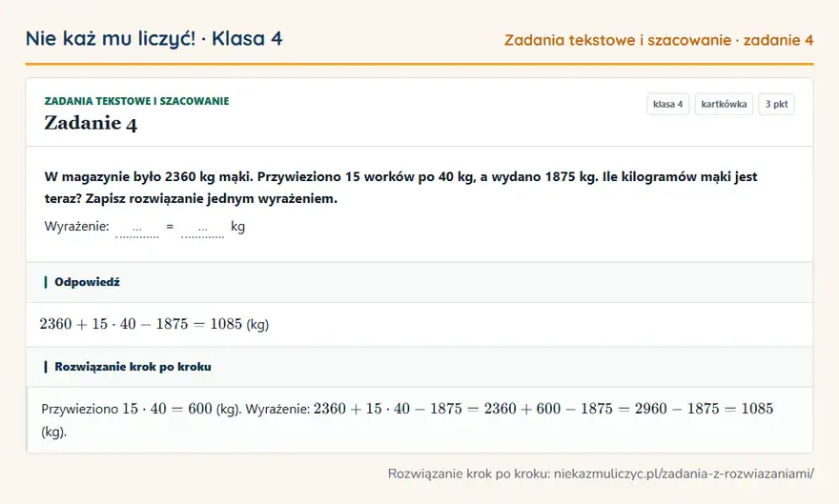Click the green 'ZADANIA TEKSTOWE I SZACOWANIE' category label
Image resolution: width=839 pixels, height=504 pixels.
click(136, 101)
